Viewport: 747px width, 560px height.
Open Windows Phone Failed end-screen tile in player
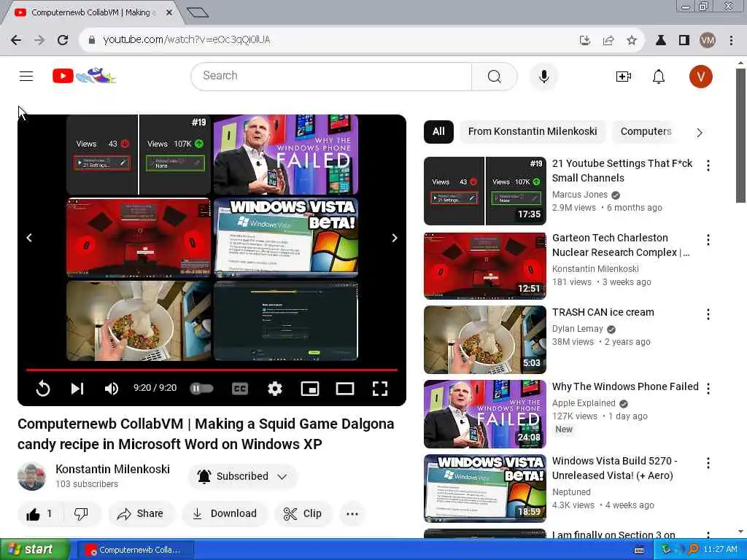click(x=286, y=155)
